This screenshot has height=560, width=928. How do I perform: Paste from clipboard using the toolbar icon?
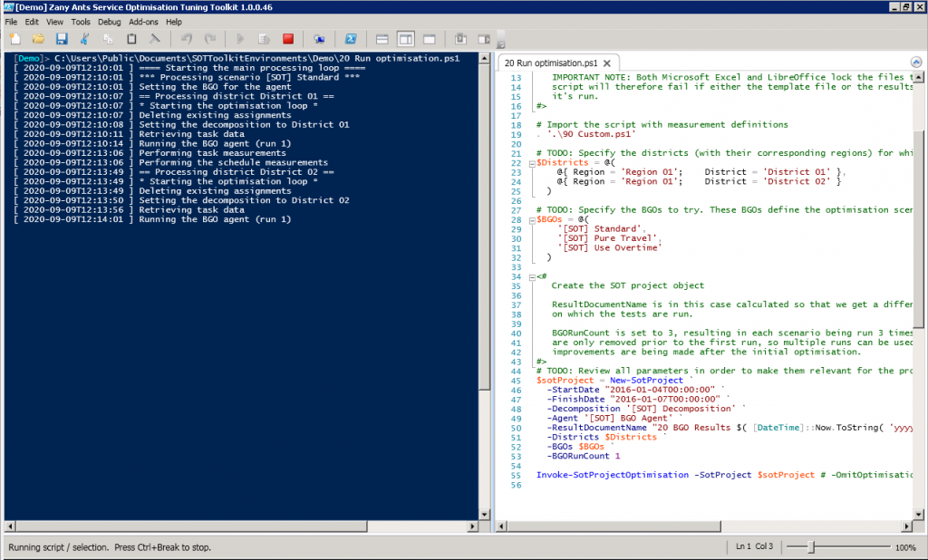tap(131, 39)
